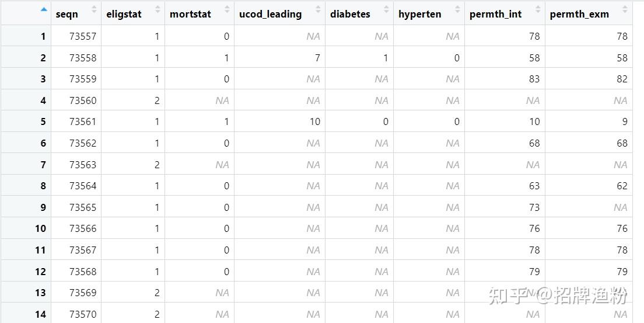644x323 pixels.
Task: Select the permth_exm cell showing 62
Action: click(x=622, y=186)
